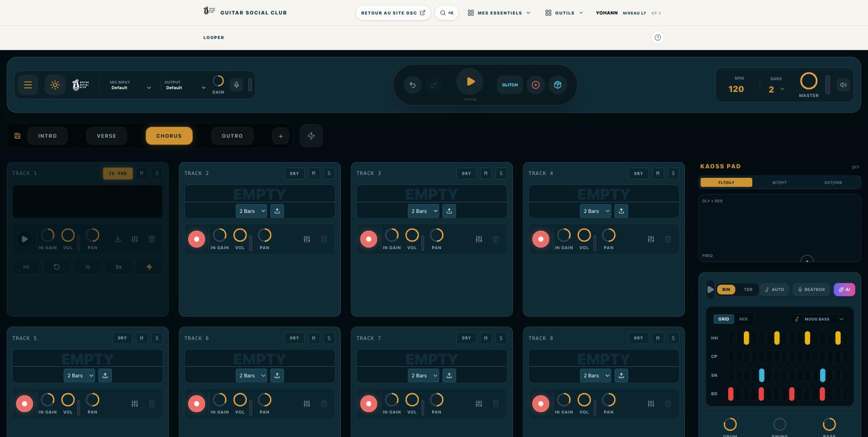This screenshot has width=868, height=437.
Task: Click the Track 2 VOL knob
Action: 240,235
